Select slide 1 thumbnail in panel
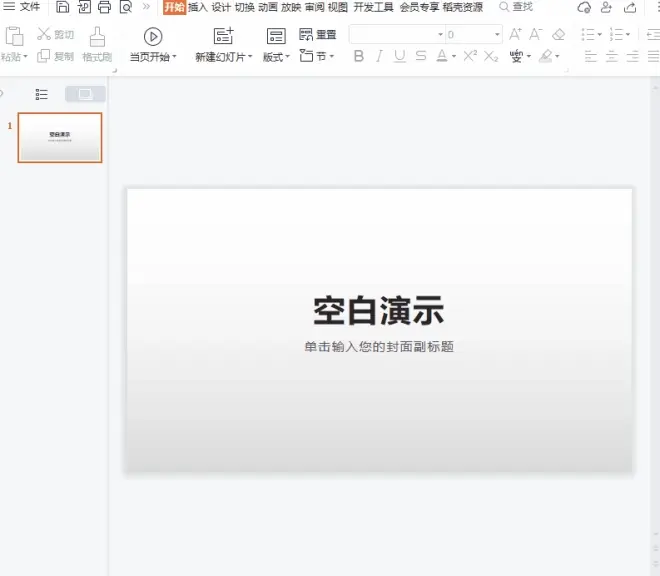660x576 pixels. 60,137
